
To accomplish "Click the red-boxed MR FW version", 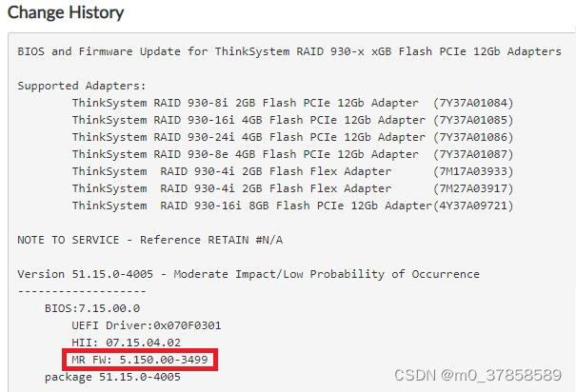I will [143, 360].
